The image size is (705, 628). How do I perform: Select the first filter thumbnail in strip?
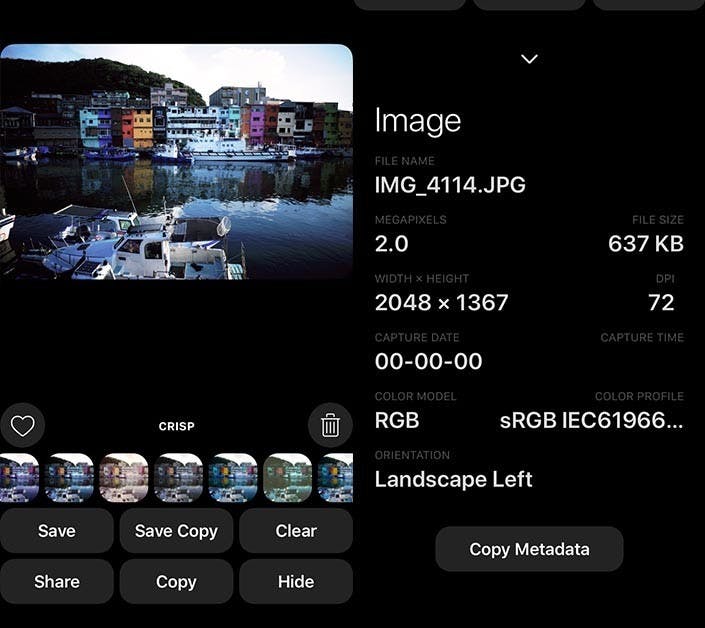point(19,477)
